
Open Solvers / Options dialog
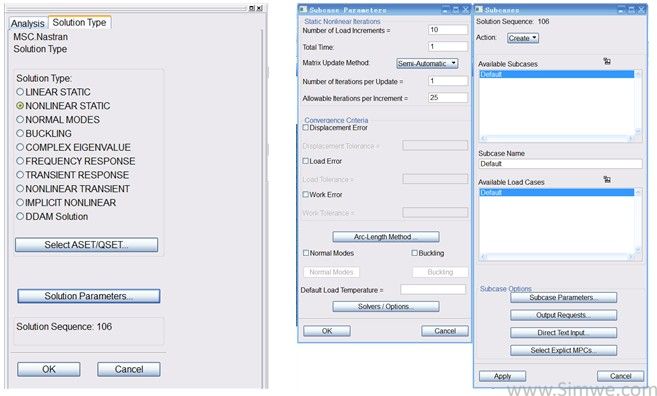(x=386, y=306)
